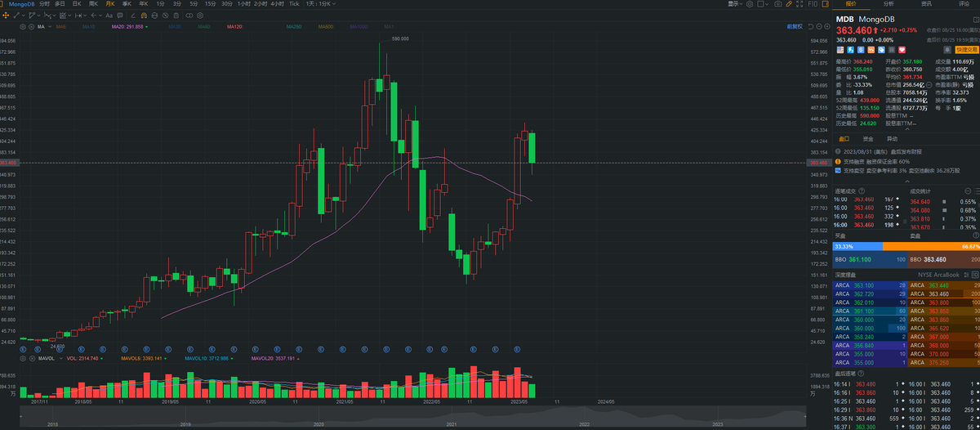This screenshot has width=980, height=430.
Task: Click the 前复权 adjustment link
Action: click(x=795, y=26)
